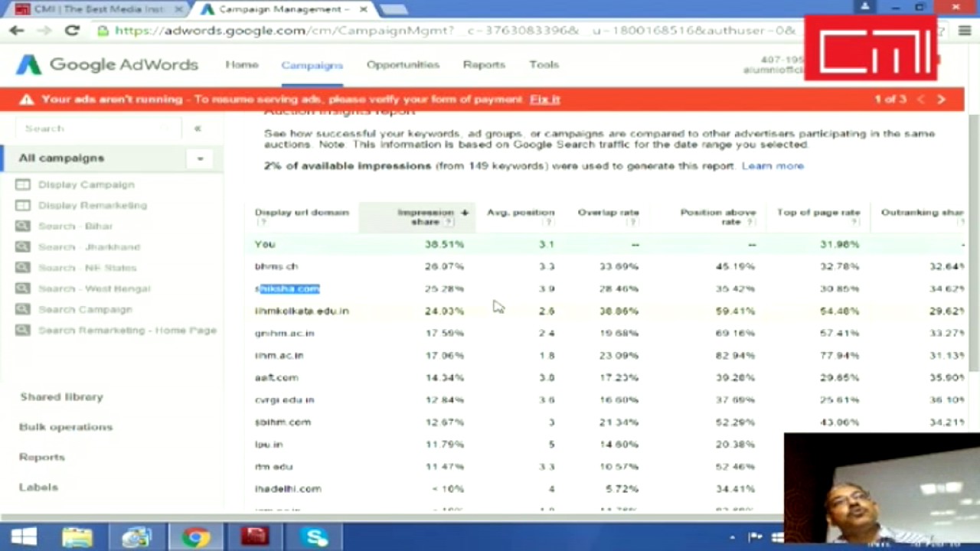Click search icon beside Search - West Bengal

click(23, 289)
